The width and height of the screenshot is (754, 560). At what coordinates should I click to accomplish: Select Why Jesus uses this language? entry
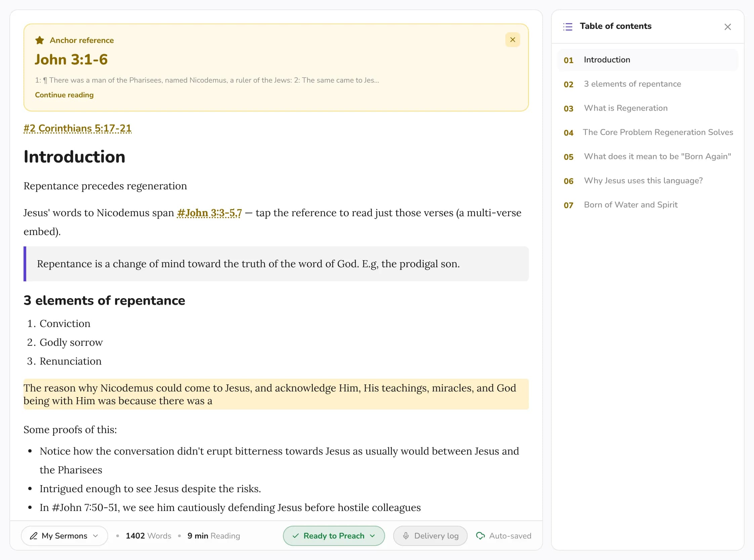[x=647, y=181]
